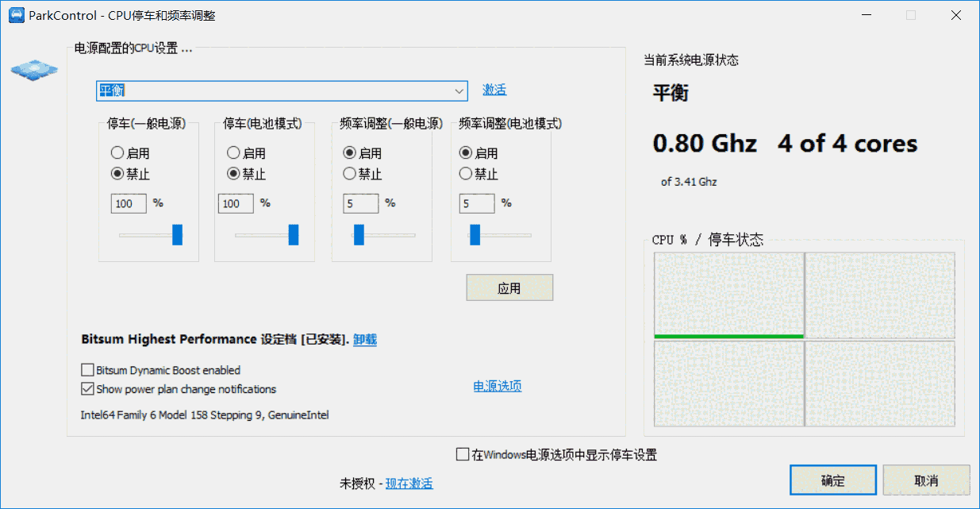The image size is (980, 509).
Task: Click the percent field in 频率调整(一般电源)
Action: [x=361, y=204]
